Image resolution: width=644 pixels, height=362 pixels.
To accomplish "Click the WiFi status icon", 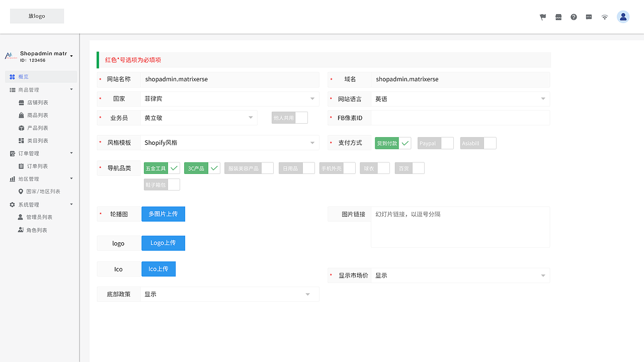I will [x=605, y=17].
